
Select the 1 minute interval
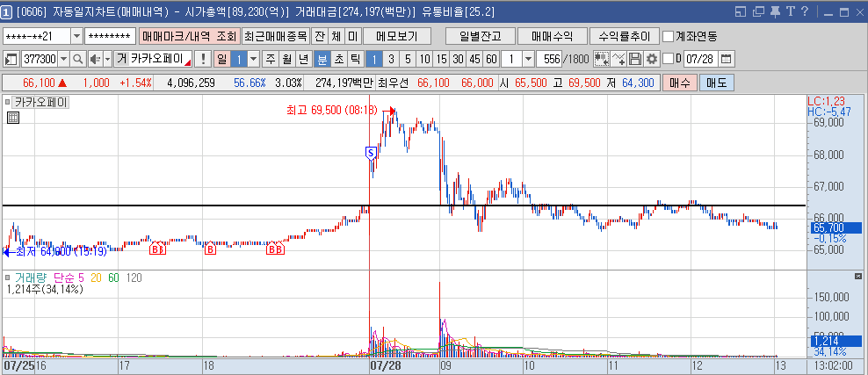[x=374, y=59]
